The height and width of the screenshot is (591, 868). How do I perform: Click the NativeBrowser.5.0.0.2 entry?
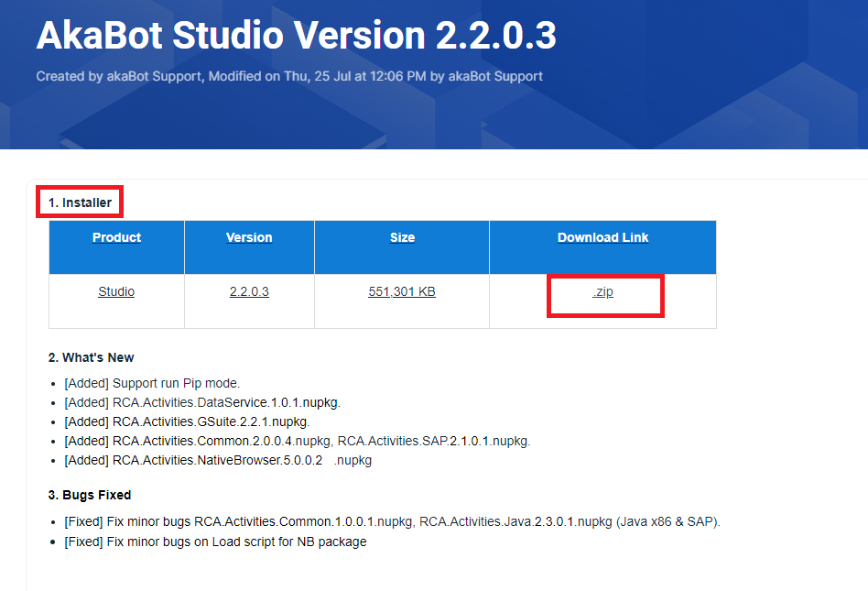pyautogui.click(x=218, y=461)
